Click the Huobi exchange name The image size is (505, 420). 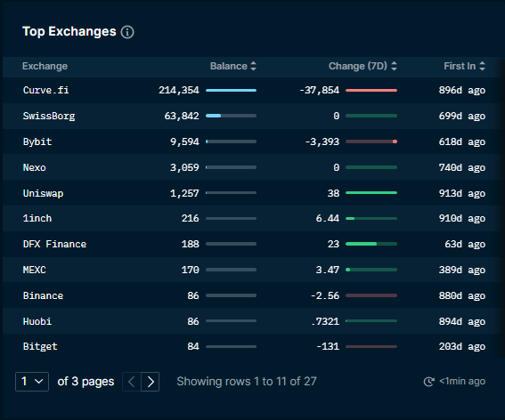[37, 321]
